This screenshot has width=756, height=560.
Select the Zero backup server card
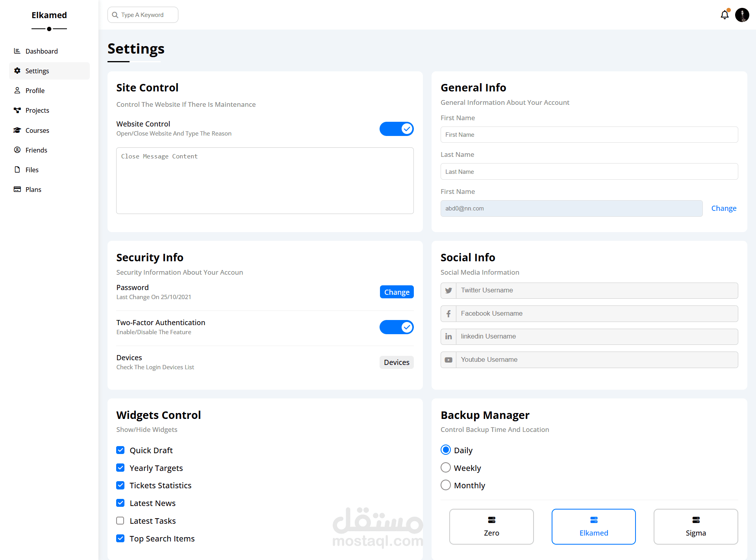click(491, 527)
